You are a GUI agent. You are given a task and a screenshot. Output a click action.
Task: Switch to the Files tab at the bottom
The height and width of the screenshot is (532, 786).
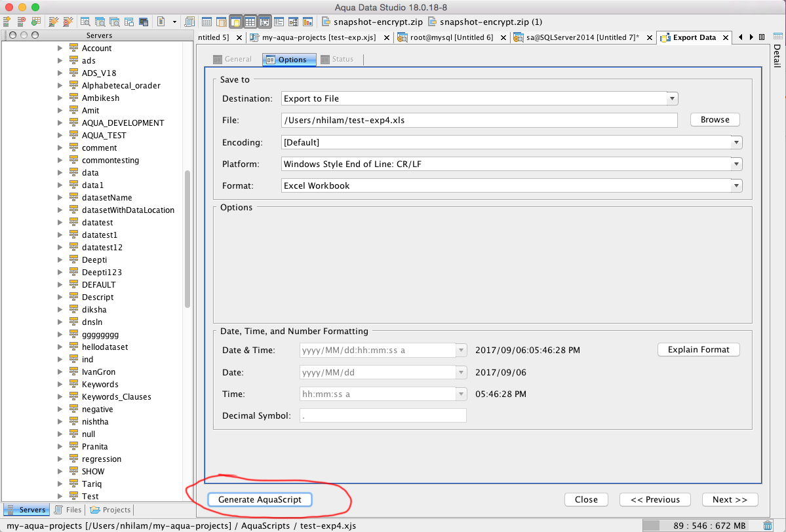tap(68, 510)
